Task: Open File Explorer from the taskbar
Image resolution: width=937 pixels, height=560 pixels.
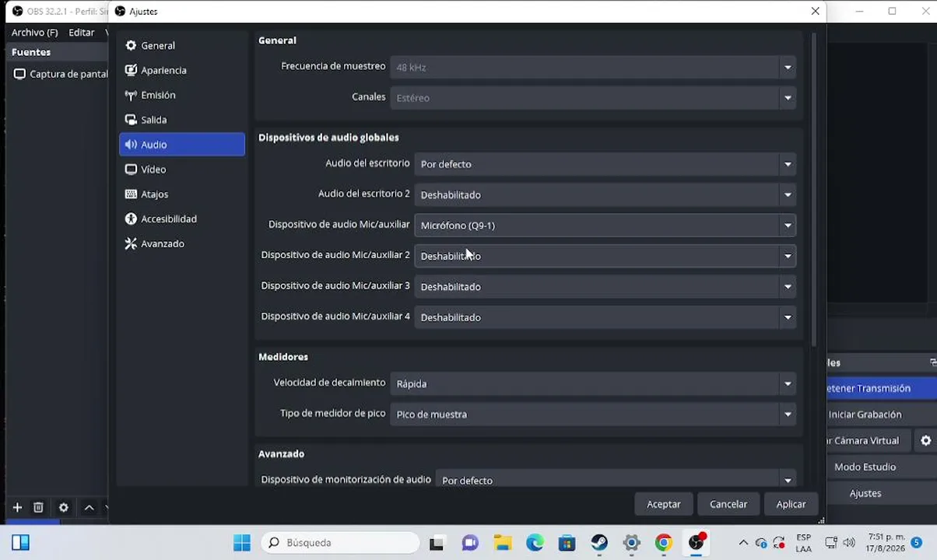Action: 502,543
